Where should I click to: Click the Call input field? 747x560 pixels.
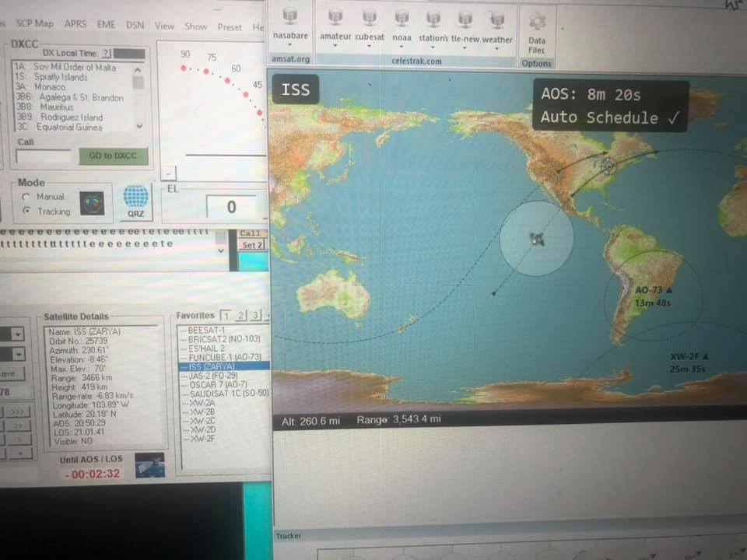click(x=44, y=156)
